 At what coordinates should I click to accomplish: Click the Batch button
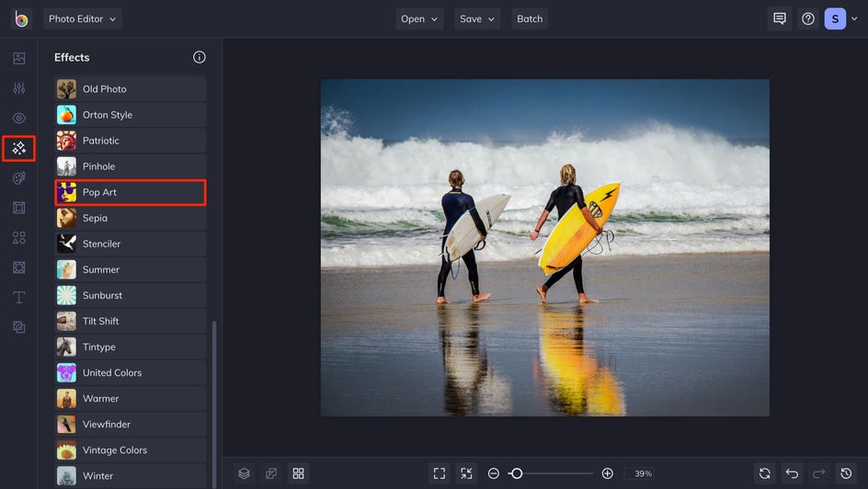pyautogui.click(x=530, y=18)
